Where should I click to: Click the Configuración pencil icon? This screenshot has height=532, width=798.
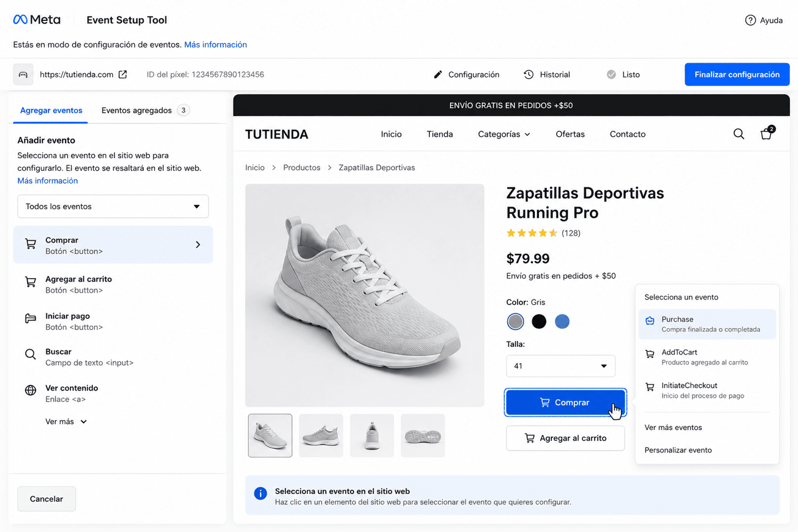[437, 74]
